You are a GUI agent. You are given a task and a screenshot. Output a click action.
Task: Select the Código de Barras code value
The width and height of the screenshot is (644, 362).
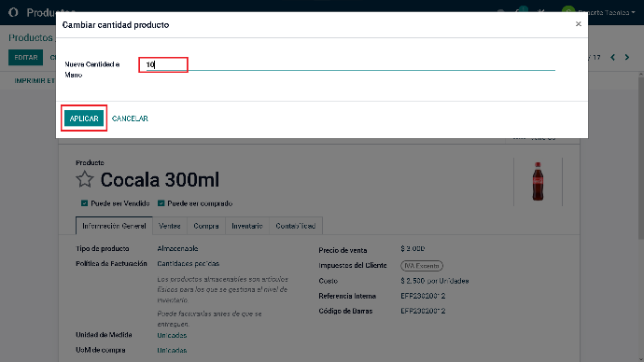423,311
